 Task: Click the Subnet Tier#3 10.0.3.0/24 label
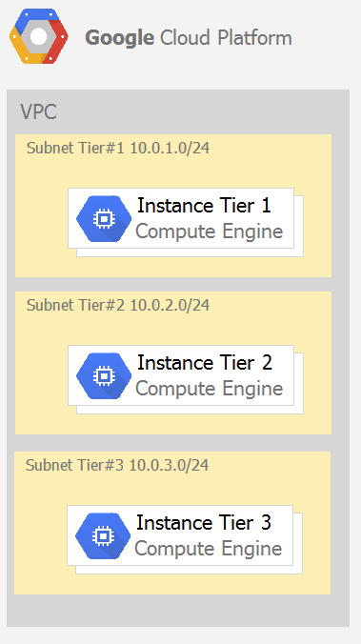pyautogui.click(x=117, y=465)
